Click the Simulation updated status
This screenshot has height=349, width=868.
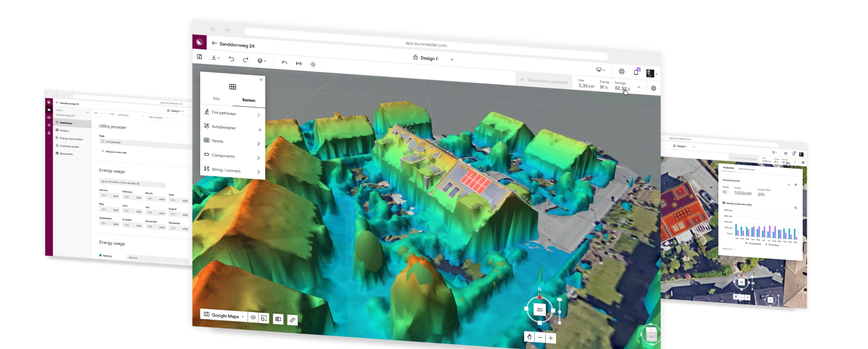tap(544, 80)
